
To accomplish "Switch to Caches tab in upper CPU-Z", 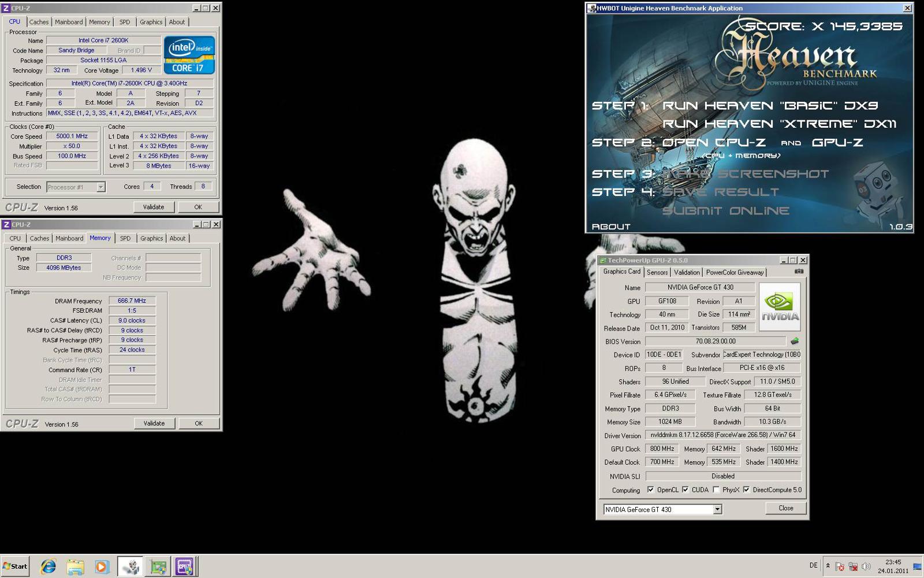I will click(39, 22).
